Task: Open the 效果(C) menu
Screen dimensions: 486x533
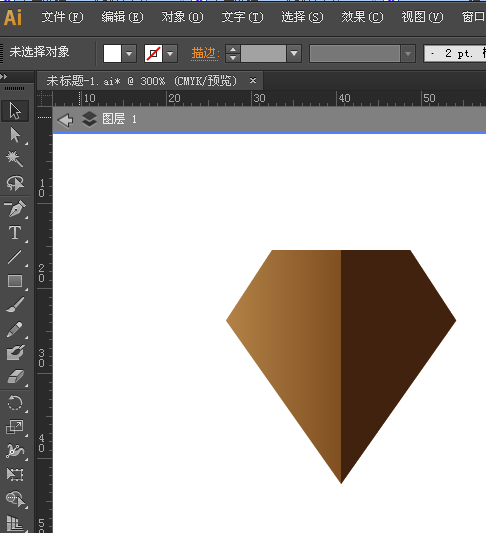Action: coord(362,17)
